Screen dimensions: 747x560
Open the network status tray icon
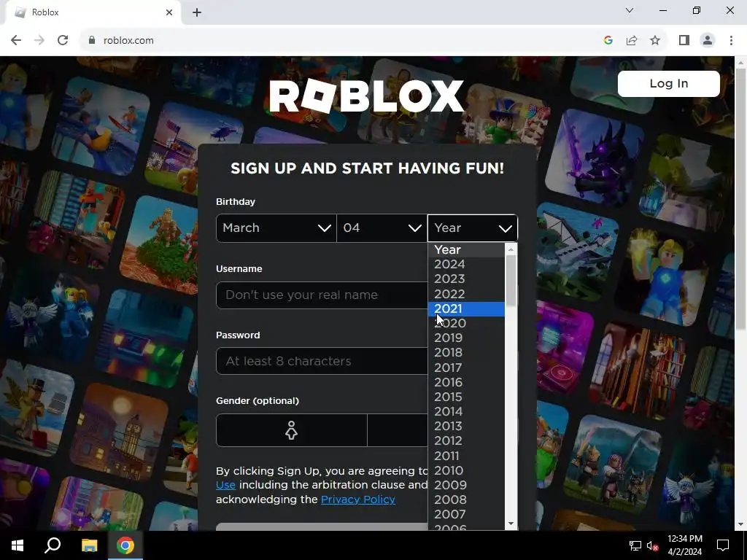click(x=635, y=545)
